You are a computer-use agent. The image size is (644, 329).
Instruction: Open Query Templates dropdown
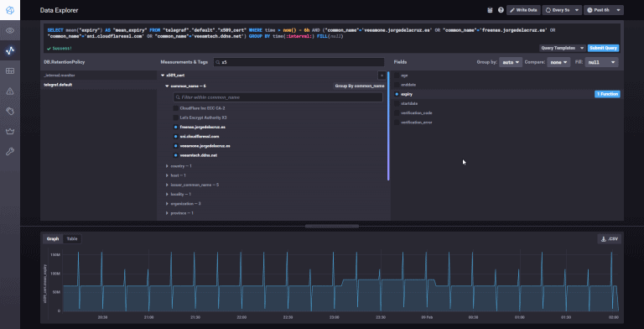(x=563, y=48)
